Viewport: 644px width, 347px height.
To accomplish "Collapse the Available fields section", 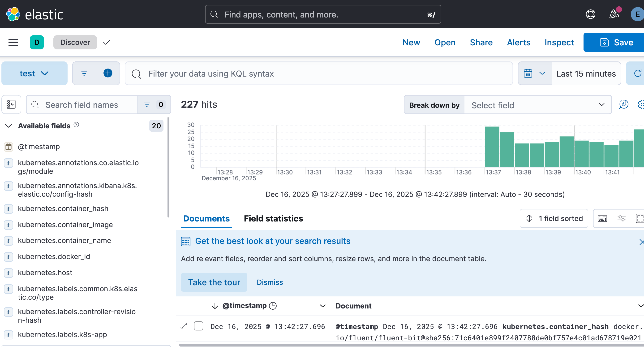I will tap(9, 126).
